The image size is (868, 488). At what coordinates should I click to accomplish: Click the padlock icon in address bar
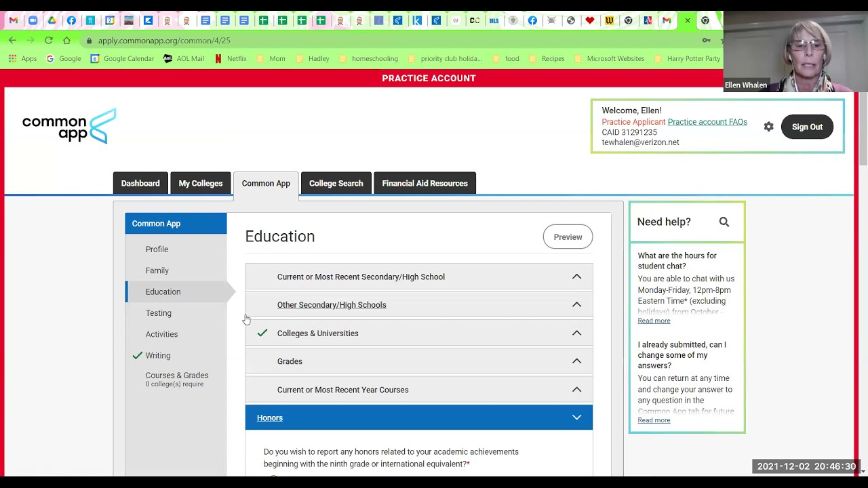coord(89,41)
